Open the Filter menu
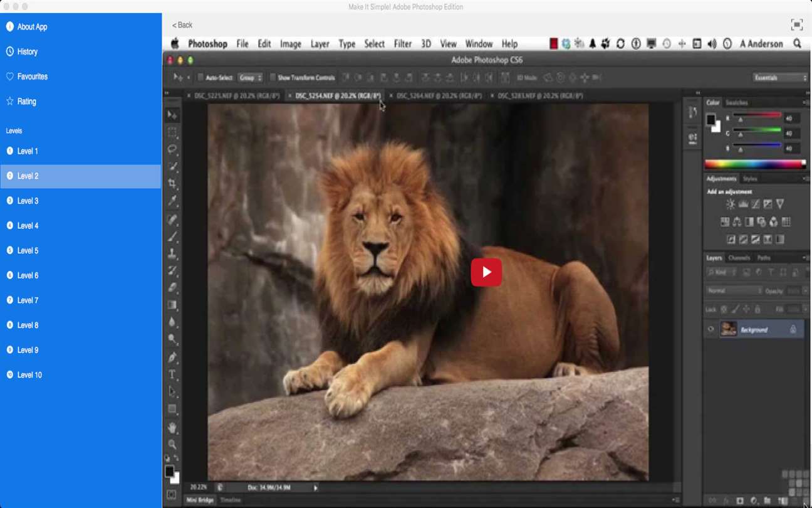Viewport: 812px width, 508px height. click(402, 44)
